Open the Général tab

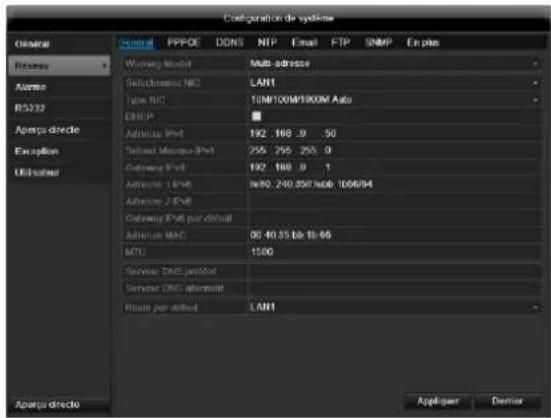tap(136, 43)
